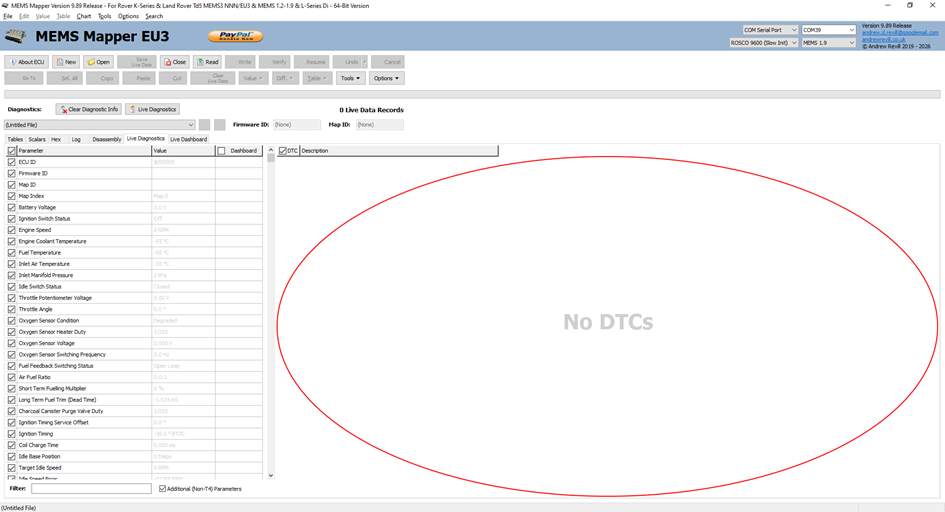
Task: Open the Options dropdown button
Action: tap(386, 78)
